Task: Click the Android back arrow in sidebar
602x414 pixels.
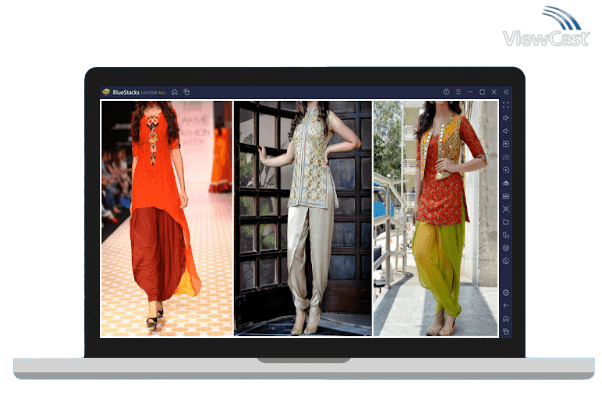Action: (x=506, y=306)
